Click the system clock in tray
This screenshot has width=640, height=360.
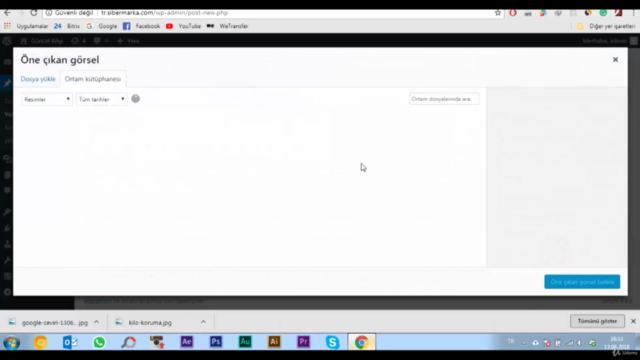tap(617, 343)
